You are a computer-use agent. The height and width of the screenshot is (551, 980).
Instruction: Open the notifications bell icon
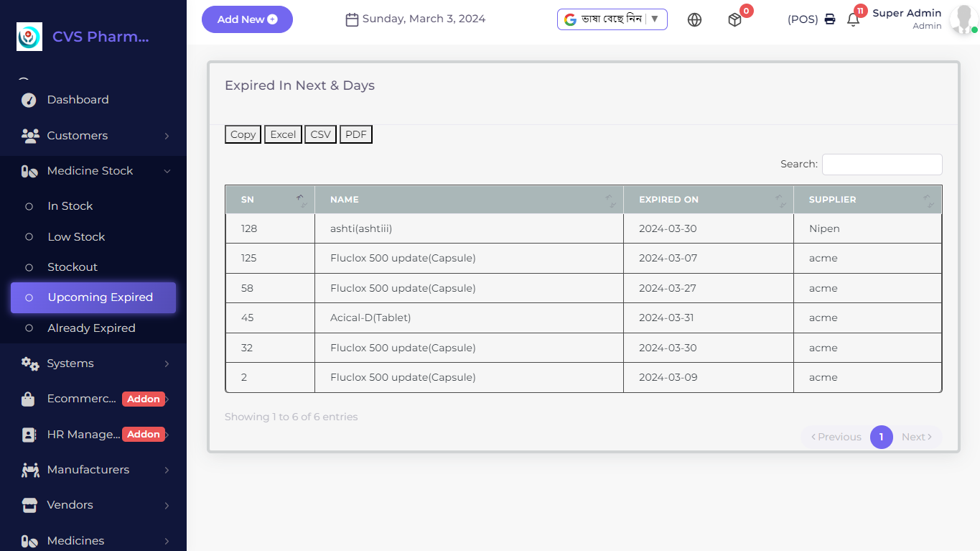point(853,19)
